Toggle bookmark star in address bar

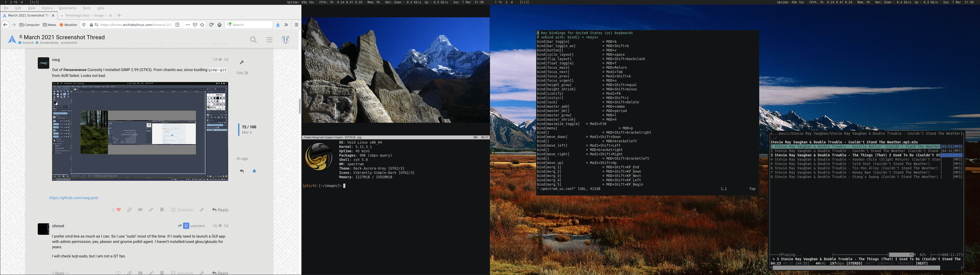(x=202, y=25)
